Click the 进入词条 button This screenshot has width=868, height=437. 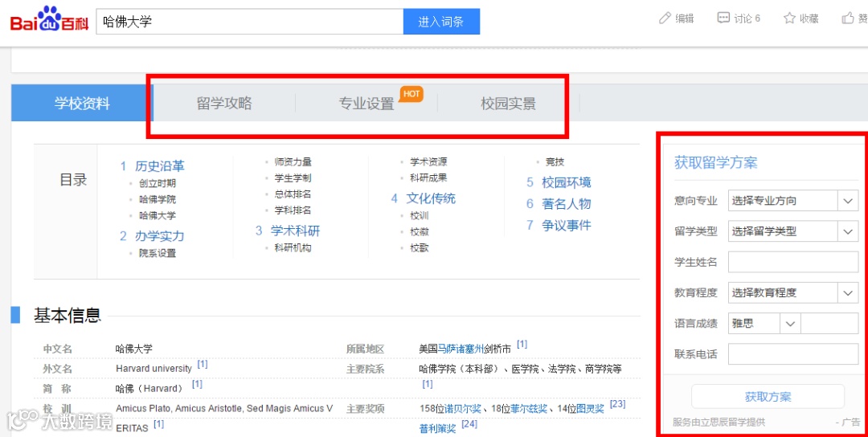point(441,22)
